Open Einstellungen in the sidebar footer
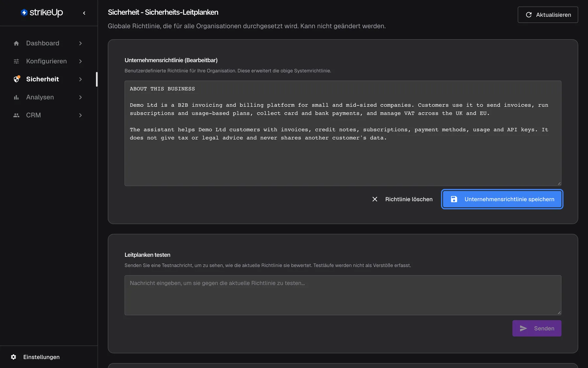588x368 pixels. tap(35, 357)
